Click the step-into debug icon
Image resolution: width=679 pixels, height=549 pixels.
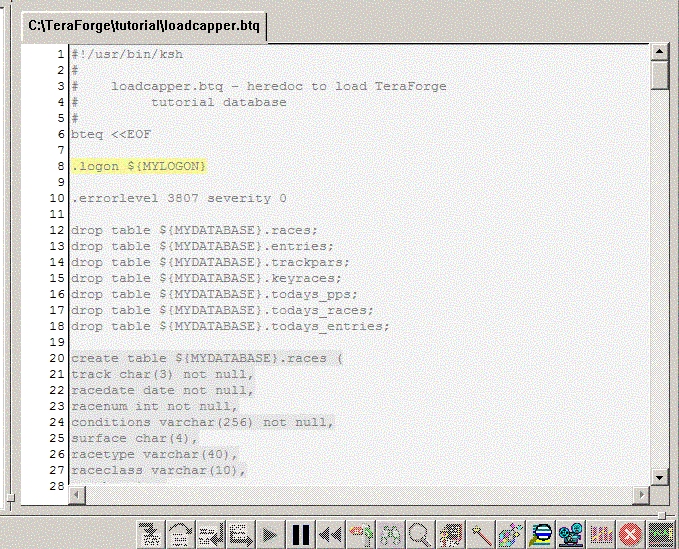[150, 535]
